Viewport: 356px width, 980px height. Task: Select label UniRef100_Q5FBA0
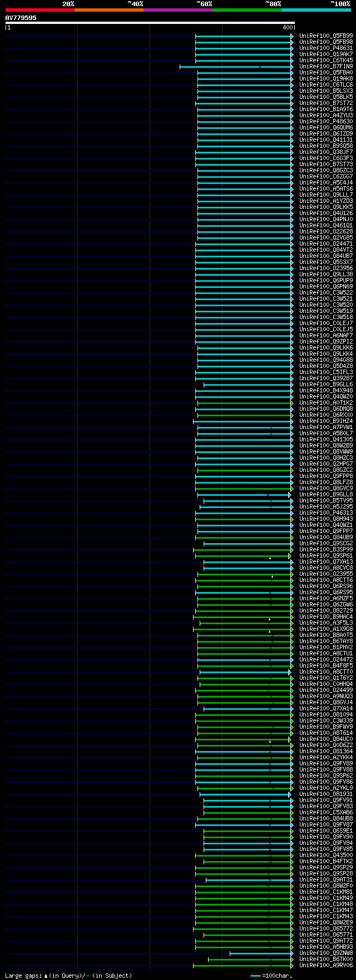coord(326,72)
